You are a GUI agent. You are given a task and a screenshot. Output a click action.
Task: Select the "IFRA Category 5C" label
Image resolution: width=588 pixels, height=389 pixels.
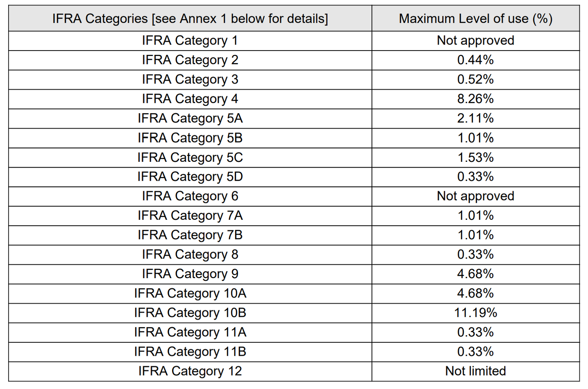(190, 157)
